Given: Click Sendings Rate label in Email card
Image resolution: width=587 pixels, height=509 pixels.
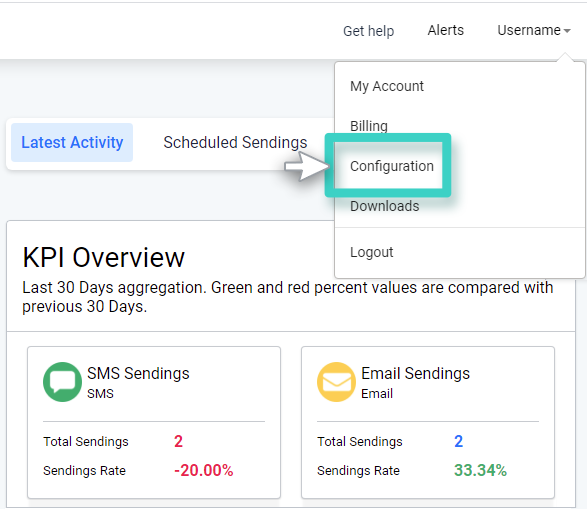Looking at the screenshot, I should coord(358,471).
